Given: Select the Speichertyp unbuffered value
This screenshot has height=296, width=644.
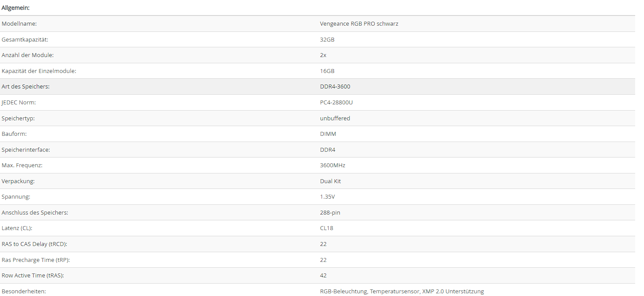Looking at the screenshot, I should pyautogui.click(x=335, y=118).
